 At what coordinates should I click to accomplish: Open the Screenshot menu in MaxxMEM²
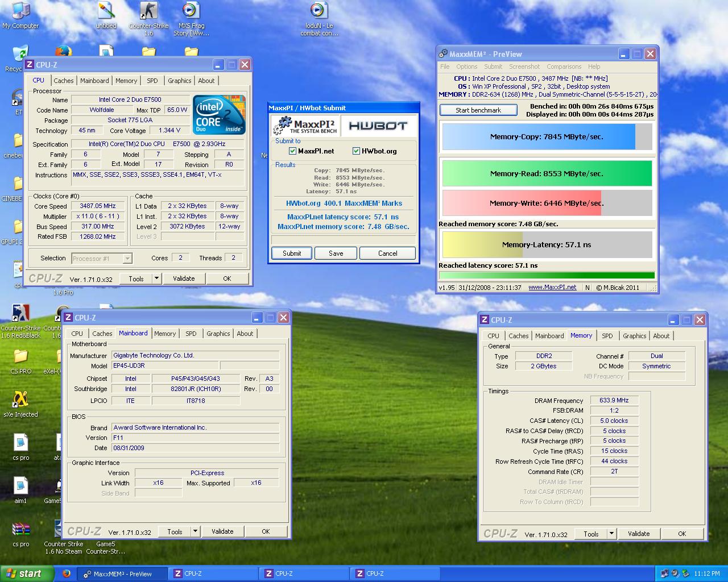coord(524,66)
